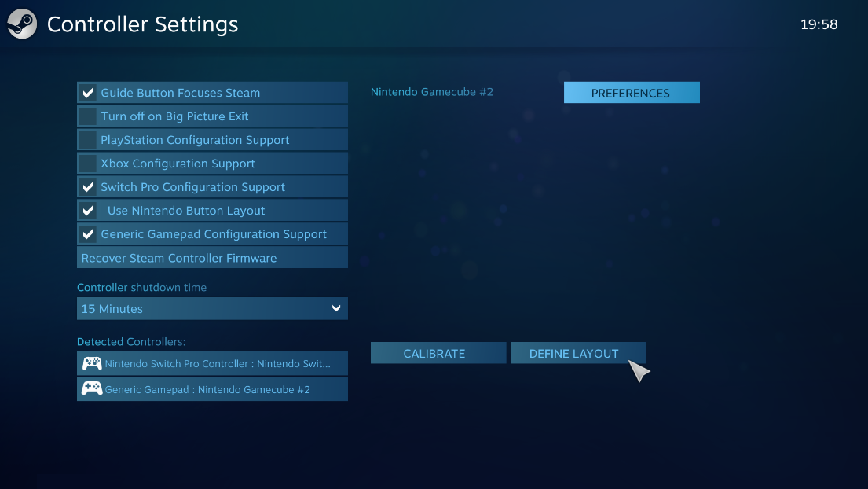Open Controller shutdown time dropdown

pos(212,308)
